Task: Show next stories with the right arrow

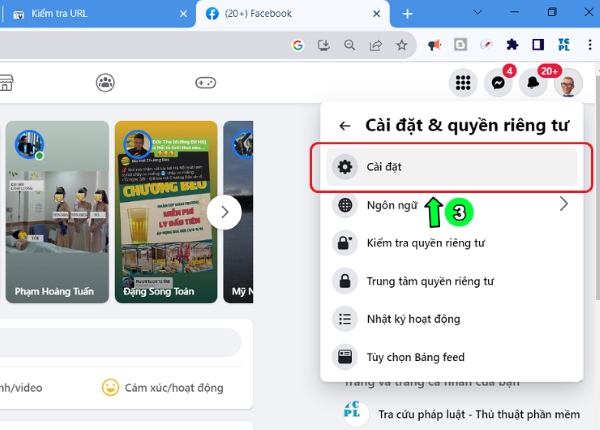Action: click(x=225, y=212)
